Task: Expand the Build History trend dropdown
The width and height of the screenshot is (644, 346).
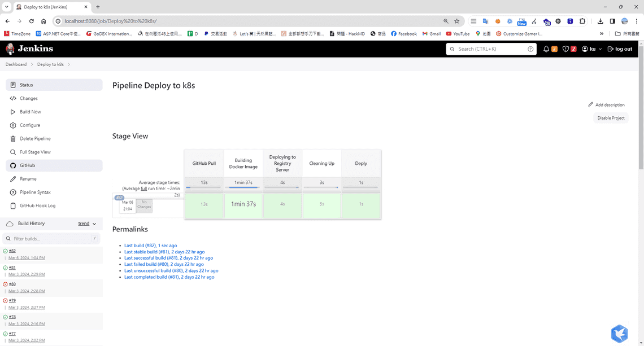Action: [94, 224]
